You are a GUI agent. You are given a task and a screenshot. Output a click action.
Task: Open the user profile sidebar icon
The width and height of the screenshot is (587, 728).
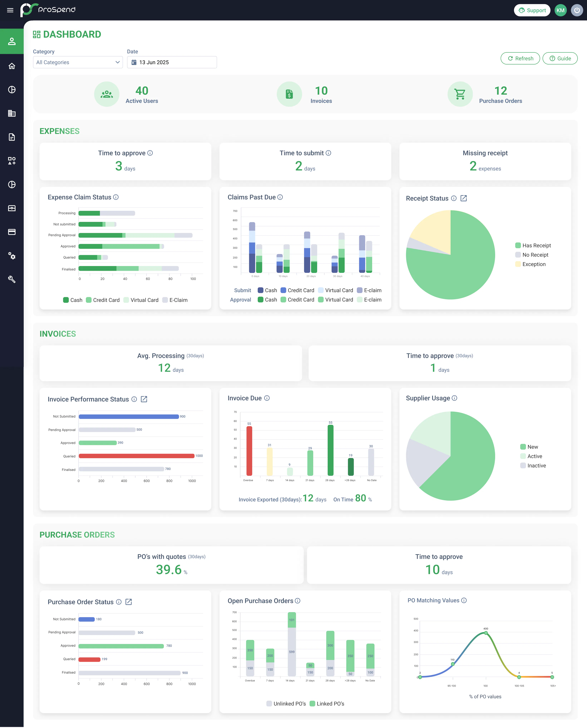click(12, 41)
